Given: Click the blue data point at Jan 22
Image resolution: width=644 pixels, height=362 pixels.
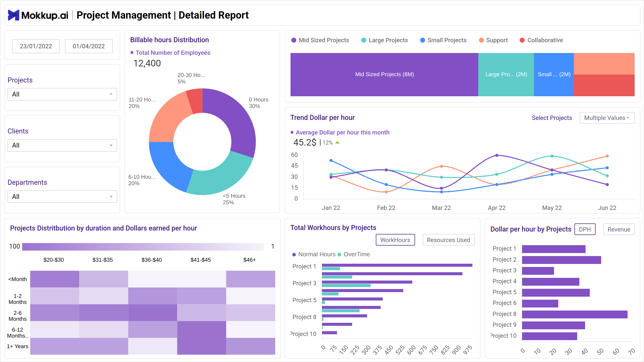Looking at the screenshot, I should [x=331, y=160].
